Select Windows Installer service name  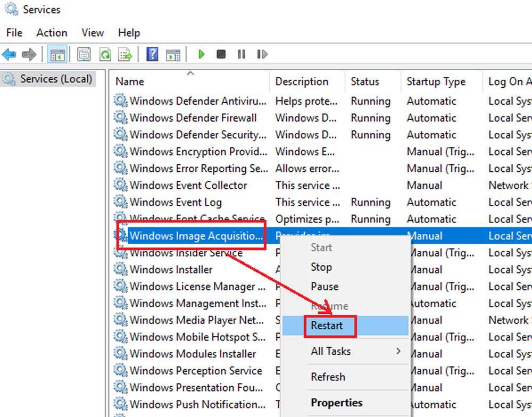tap(171, 270)
